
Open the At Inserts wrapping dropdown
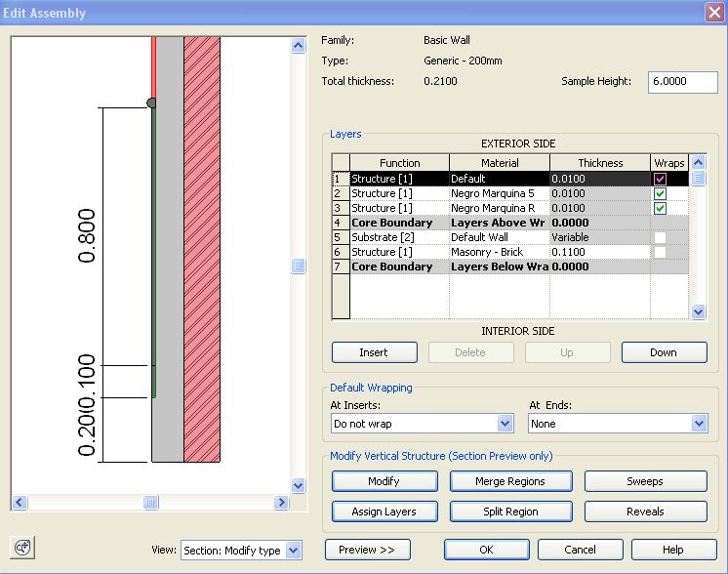(x=505, y=424)
